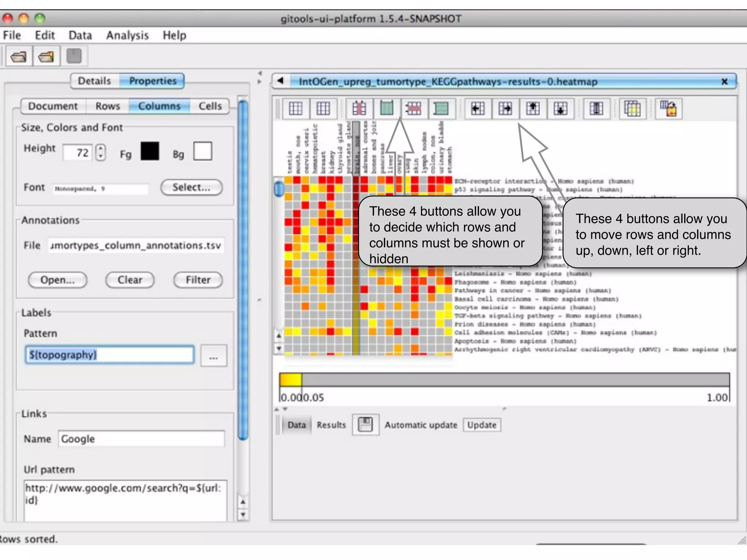
Task: Click the first open folder toolbar icon
Action: pos(18,57)
